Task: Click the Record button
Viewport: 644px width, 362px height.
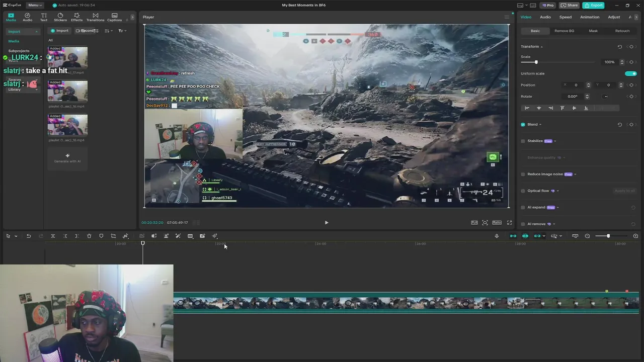Action: (86, 31)
